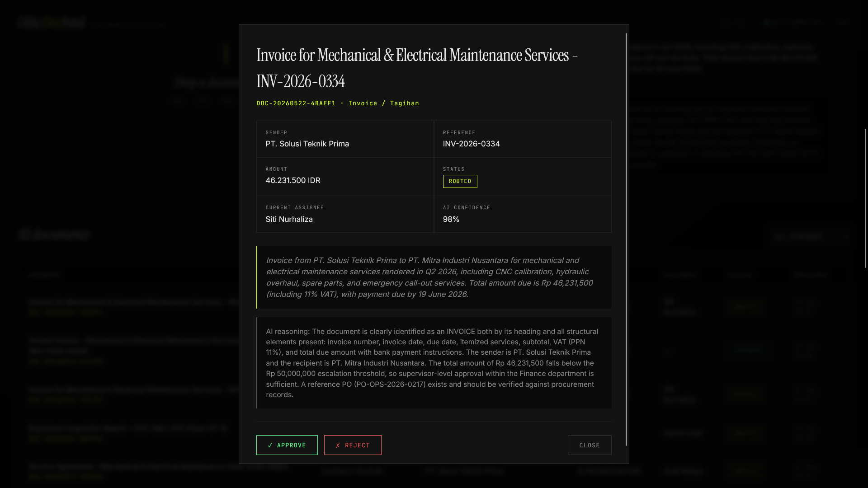868x488 pixels.
Task: Click the AI reasoning paragraph
Action: (x=434, y=363)
